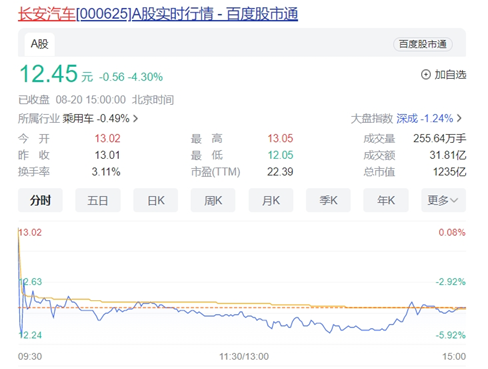This screenshot has width=488, height=369.
Task: Switch to the 年K chart tab
Action: point(386,200)
